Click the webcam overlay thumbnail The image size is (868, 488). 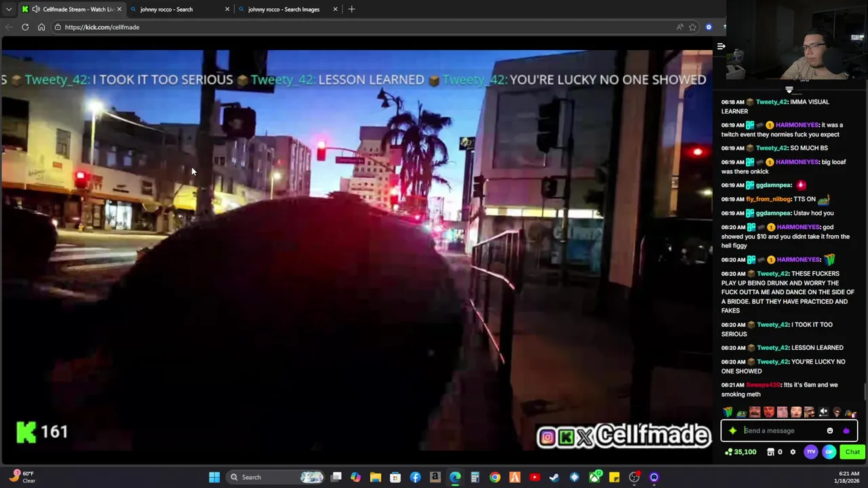tap(797, 41)
